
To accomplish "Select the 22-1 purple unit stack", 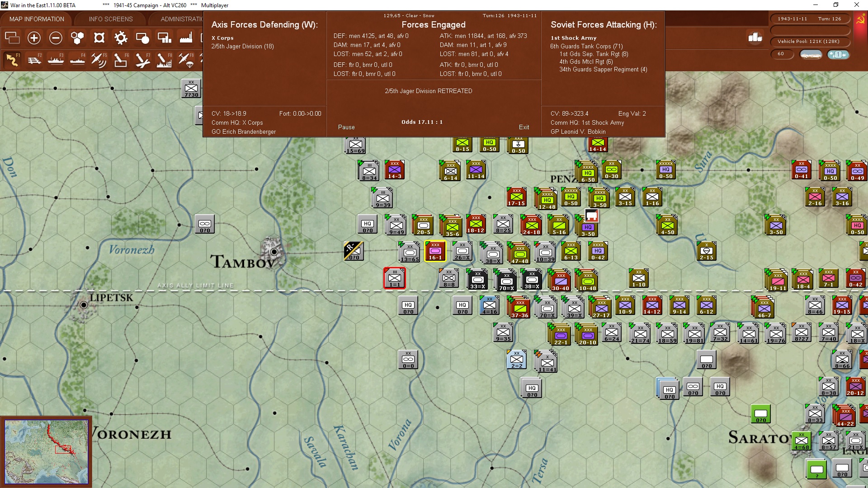I will 560,335.
